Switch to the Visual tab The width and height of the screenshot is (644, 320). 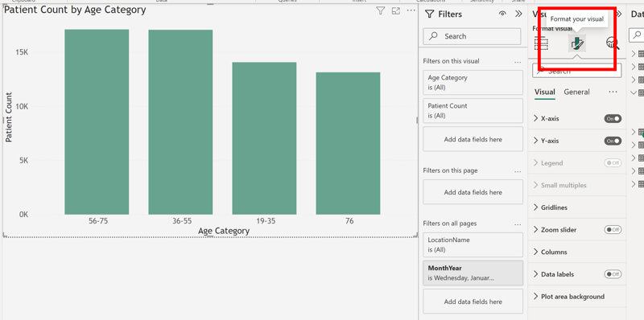[545, 92]
